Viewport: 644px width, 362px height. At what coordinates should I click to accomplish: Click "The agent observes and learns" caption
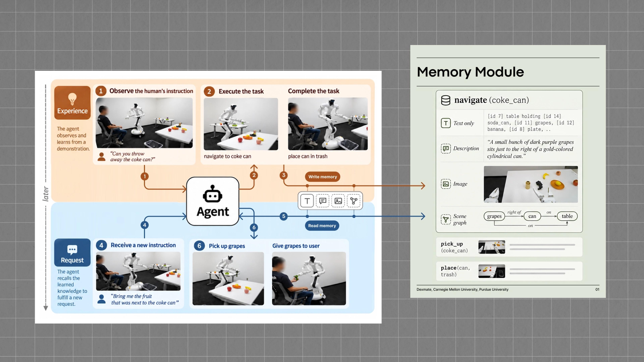tap(73, 139)
